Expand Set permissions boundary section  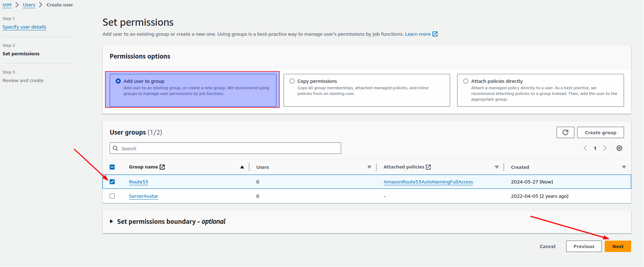(x=111, y=222)
